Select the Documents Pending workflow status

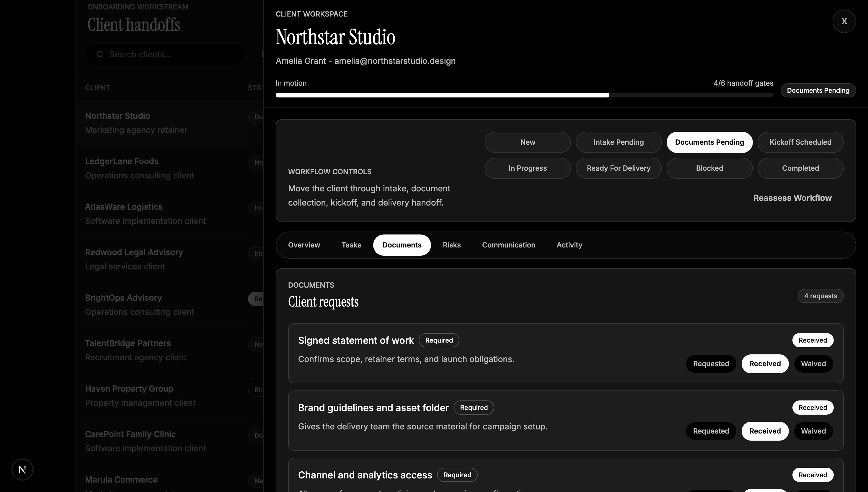click(x=709, y=142)
